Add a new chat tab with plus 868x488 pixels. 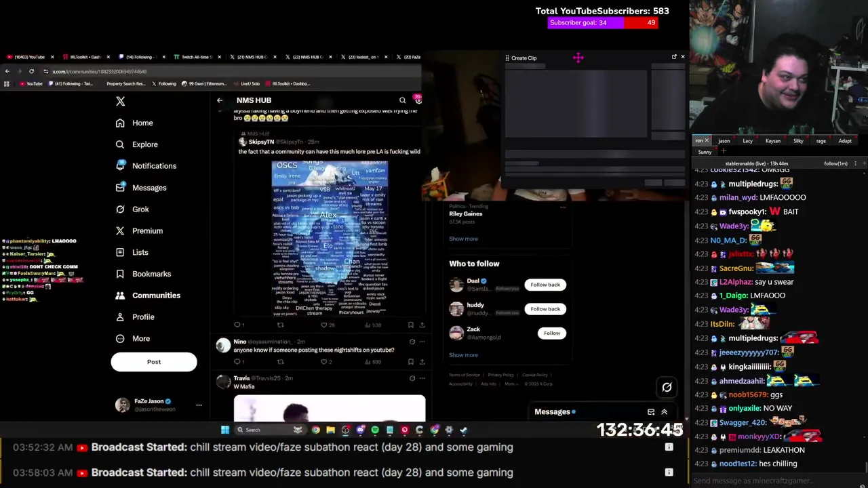pyautogui.click(x=723, y=152)
